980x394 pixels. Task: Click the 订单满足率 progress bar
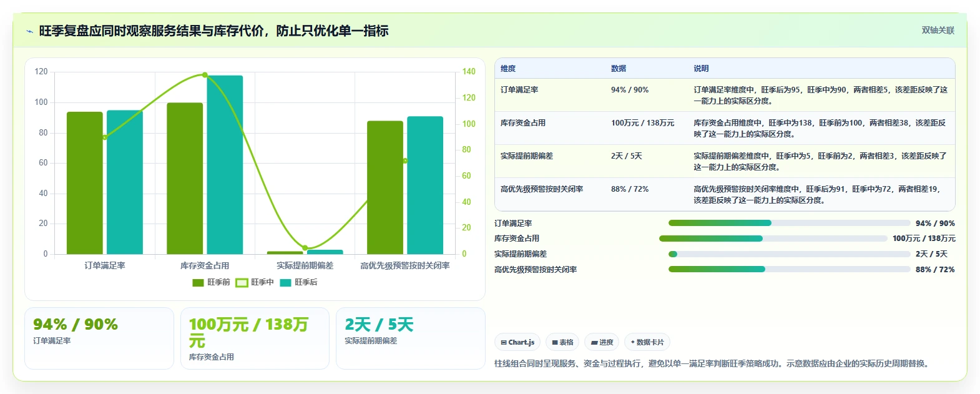(x=789, y=223)
